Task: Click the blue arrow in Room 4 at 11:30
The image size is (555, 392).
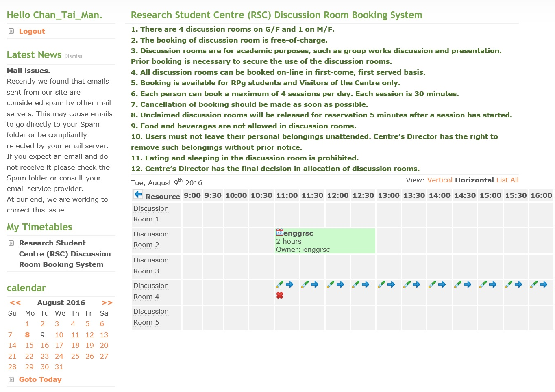Action: (315, 284)
